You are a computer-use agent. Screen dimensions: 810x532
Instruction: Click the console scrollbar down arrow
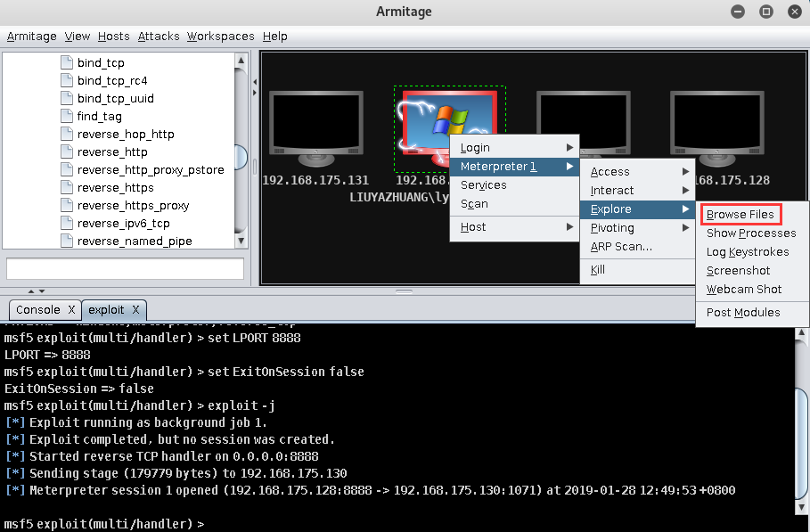pos(801,507)
